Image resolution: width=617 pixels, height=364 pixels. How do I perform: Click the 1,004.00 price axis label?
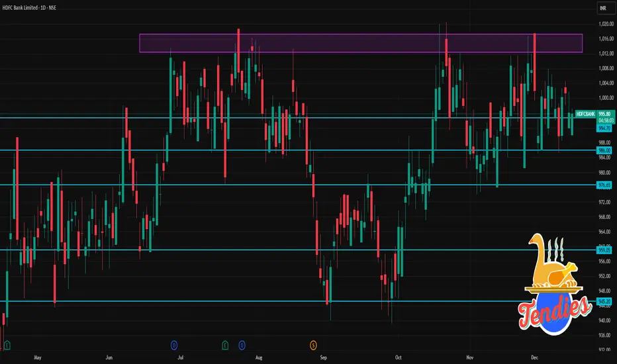pos(606,83)
